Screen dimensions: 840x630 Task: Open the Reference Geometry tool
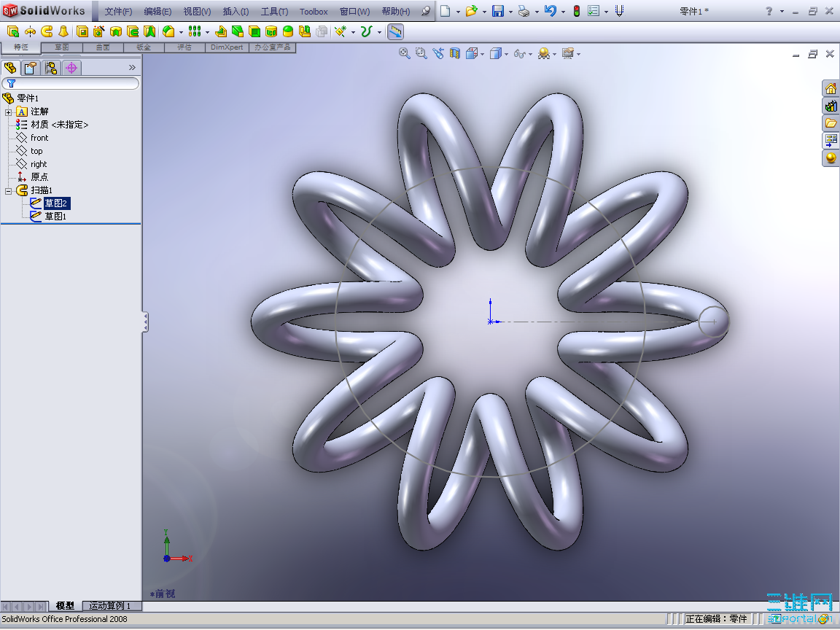[x=341, y=31]
